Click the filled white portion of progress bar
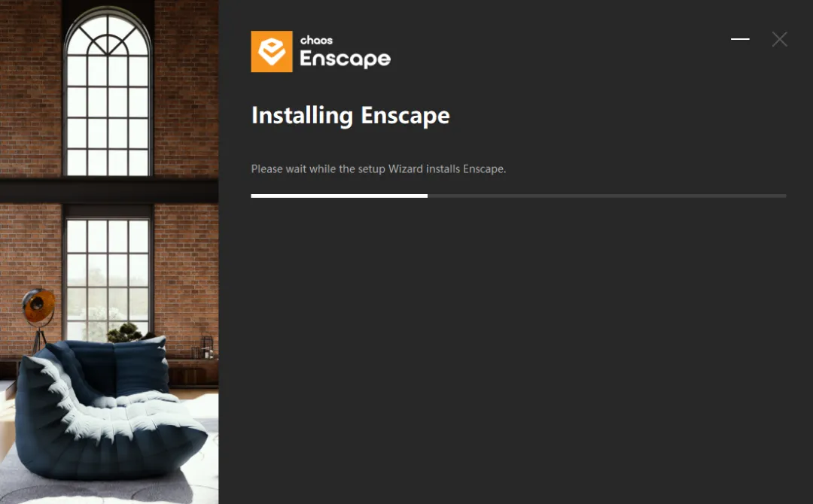813x504 pixels. point(339,196)
